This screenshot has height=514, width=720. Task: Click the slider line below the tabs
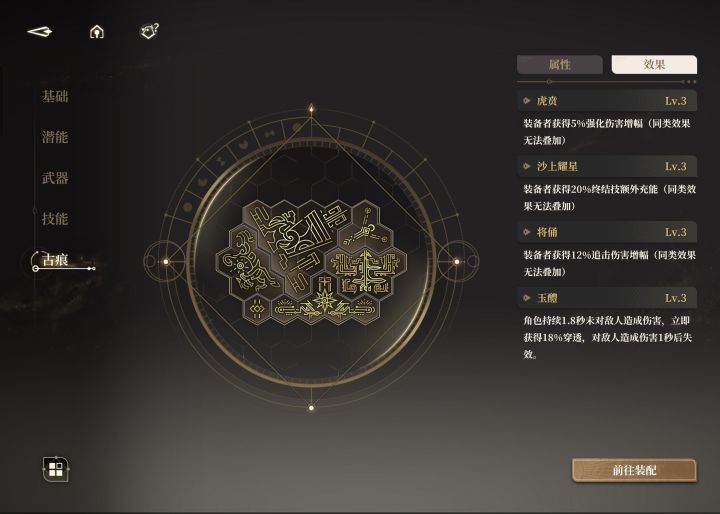pyautogui.click(x=606, y=82)
